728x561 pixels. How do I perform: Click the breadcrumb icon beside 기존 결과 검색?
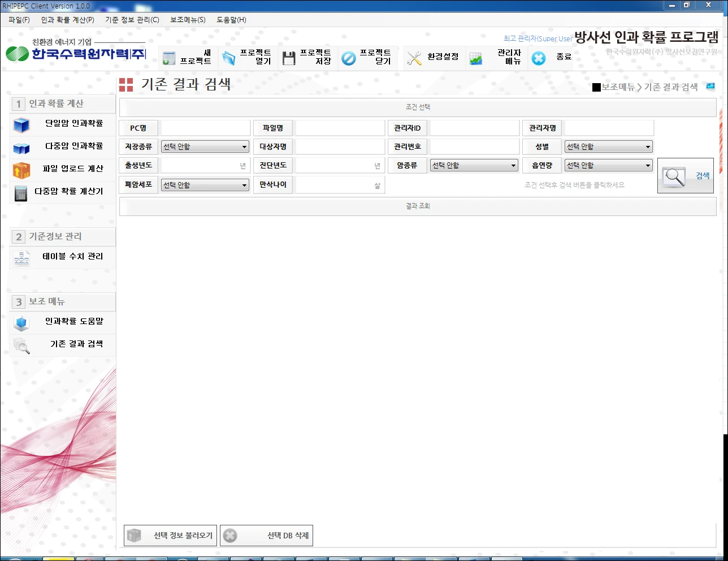click(x=710, y=87)
